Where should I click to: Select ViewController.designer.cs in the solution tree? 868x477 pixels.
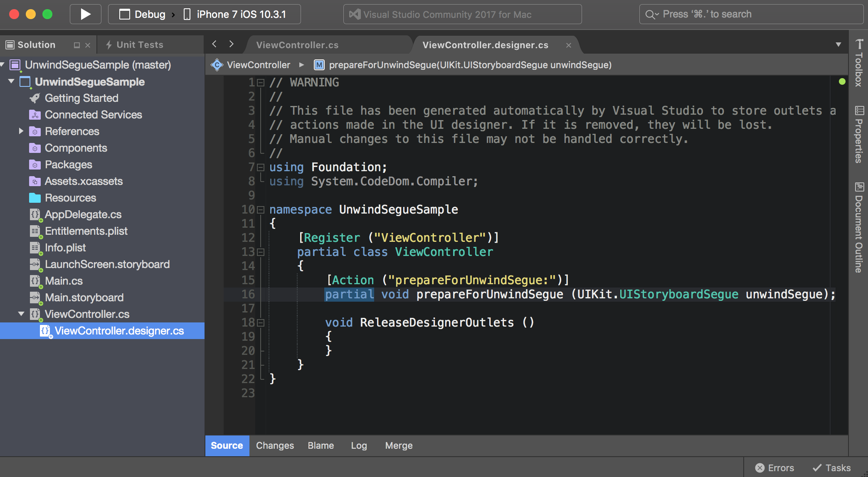(102, 331)
